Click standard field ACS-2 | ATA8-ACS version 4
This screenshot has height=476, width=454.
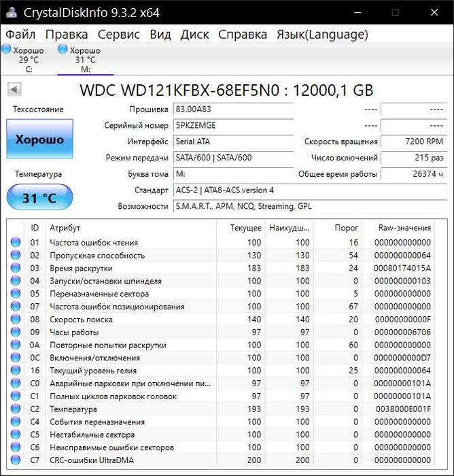tap(310, 190)
